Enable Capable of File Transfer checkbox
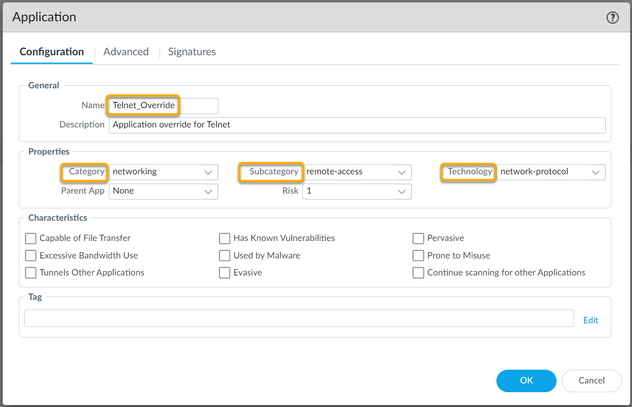Screen dimensions: 632x407 [x=31, y=238]
